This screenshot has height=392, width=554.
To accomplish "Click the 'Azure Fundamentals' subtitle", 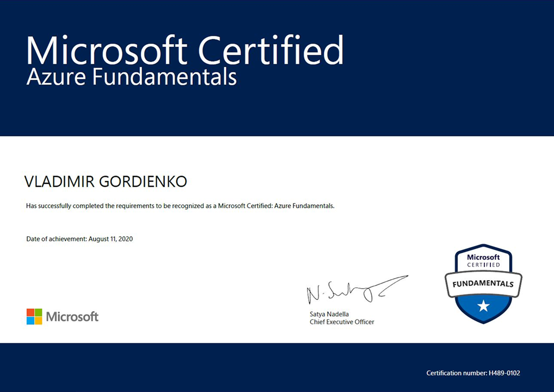I will coord(131,77).
